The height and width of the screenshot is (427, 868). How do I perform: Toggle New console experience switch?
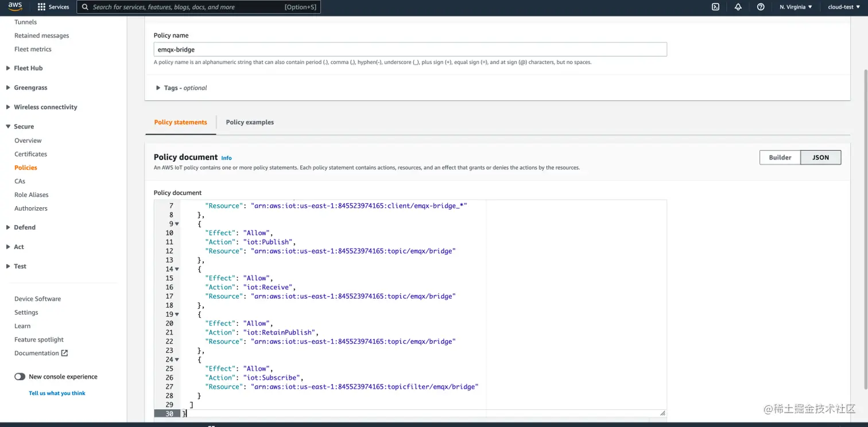click(x=20, y=376)
